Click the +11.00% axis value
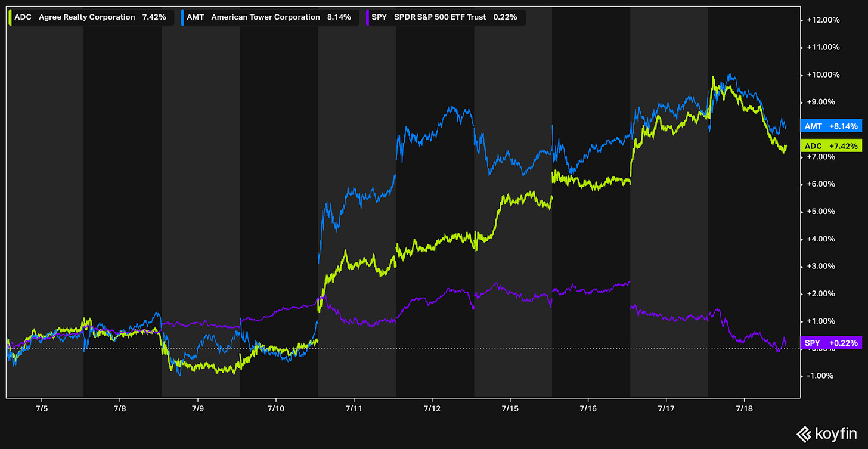Image resolution: width=868 pixels, height=449 pixels. click(x=823, y=47)
